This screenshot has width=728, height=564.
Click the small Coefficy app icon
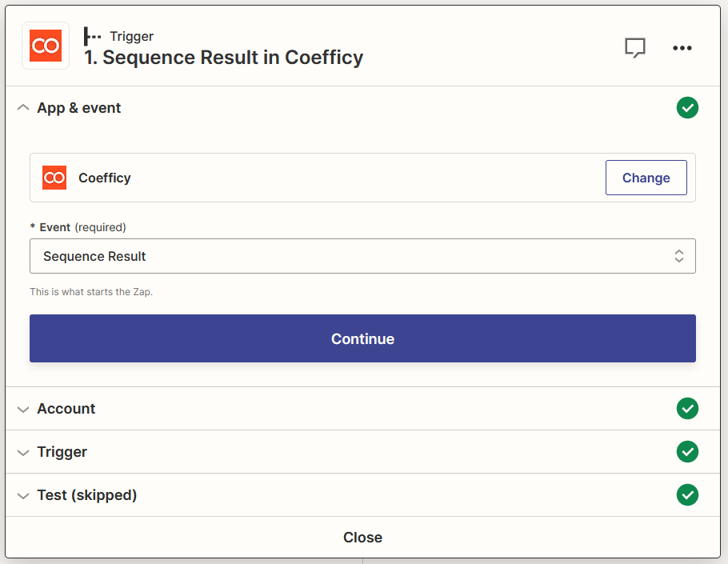[x=54, y=178]
